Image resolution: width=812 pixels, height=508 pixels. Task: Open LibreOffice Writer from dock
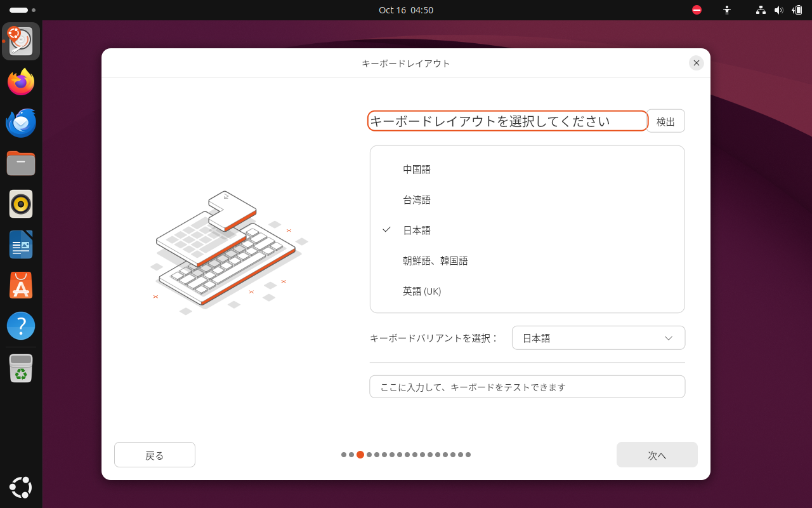click(x=21, y=244)
